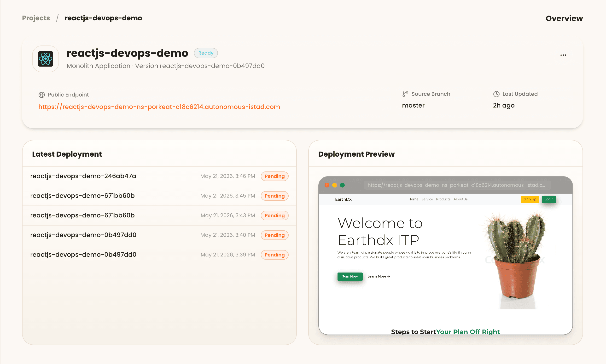Click Service in preview navigation

[x=427, y=199]
